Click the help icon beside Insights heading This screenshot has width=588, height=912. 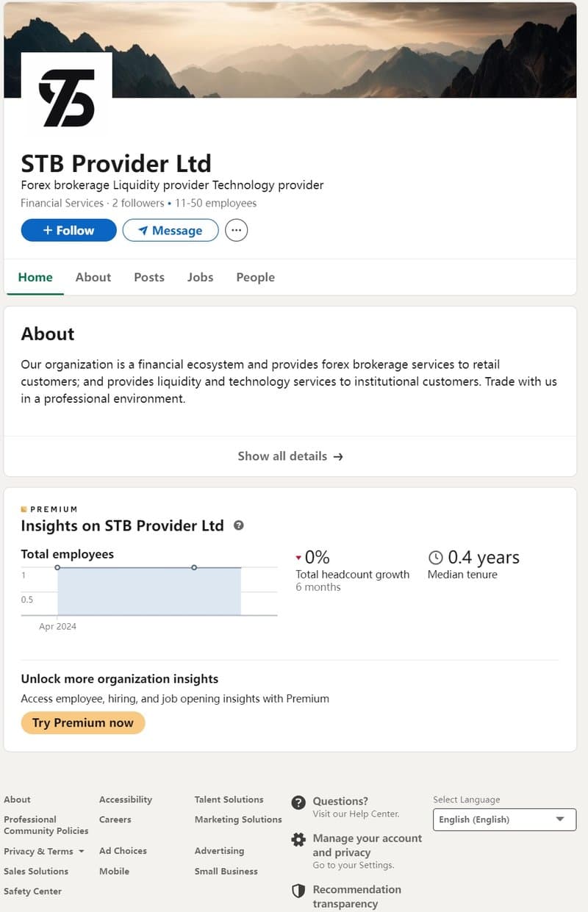237,525
